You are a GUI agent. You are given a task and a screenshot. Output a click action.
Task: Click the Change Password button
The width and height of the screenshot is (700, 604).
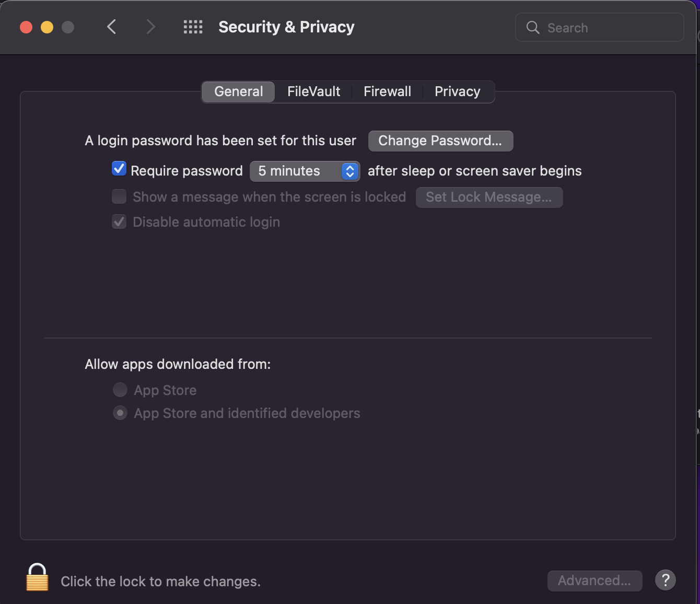pos(440,141)
